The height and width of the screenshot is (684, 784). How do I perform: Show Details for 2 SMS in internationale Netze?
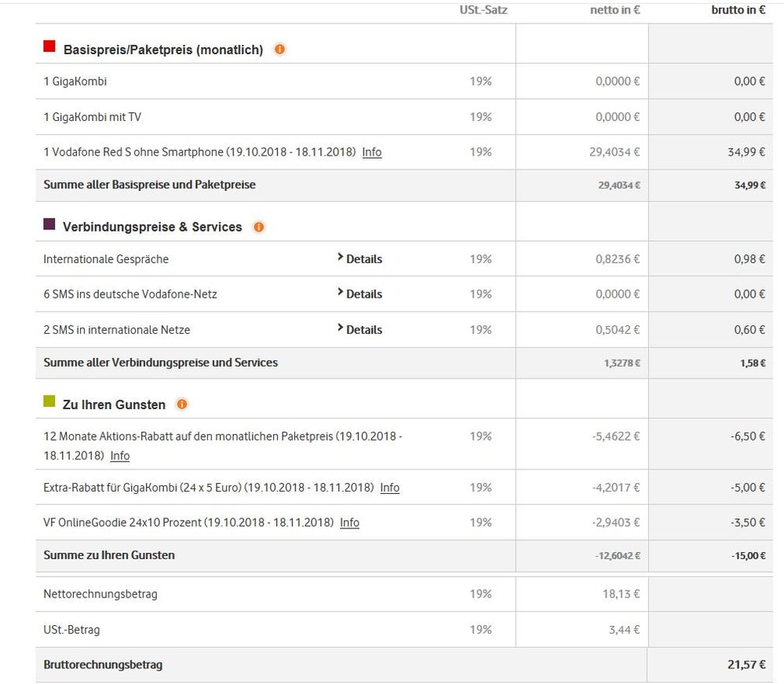click(x=360, y=330)
